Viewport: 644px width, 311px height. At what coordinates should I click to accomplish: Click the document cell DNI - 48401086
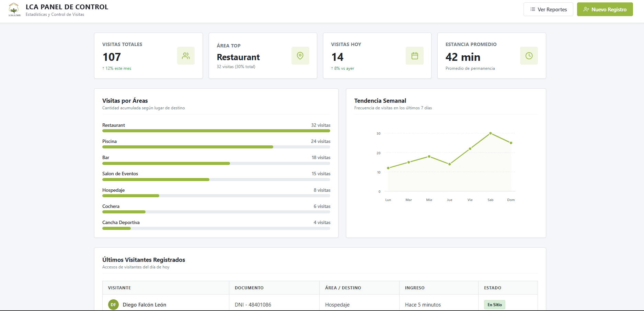[x=253, y=305]
